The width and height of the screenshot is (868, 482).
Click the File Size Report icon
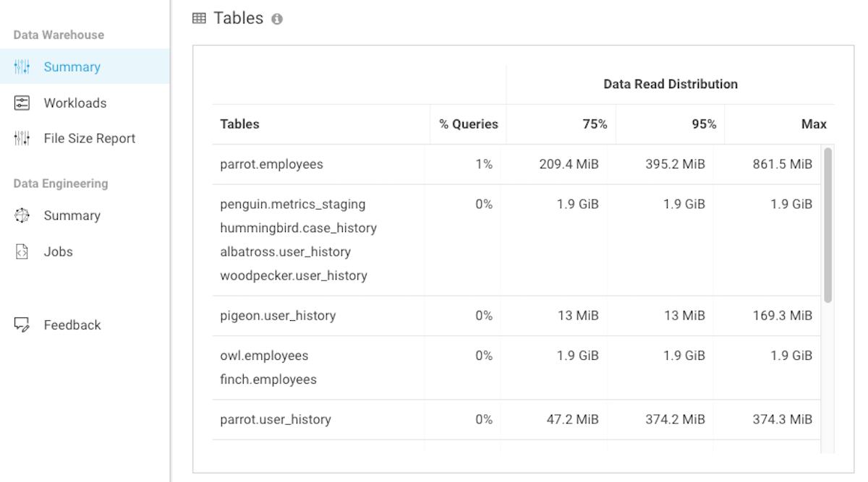pos(22,139)
